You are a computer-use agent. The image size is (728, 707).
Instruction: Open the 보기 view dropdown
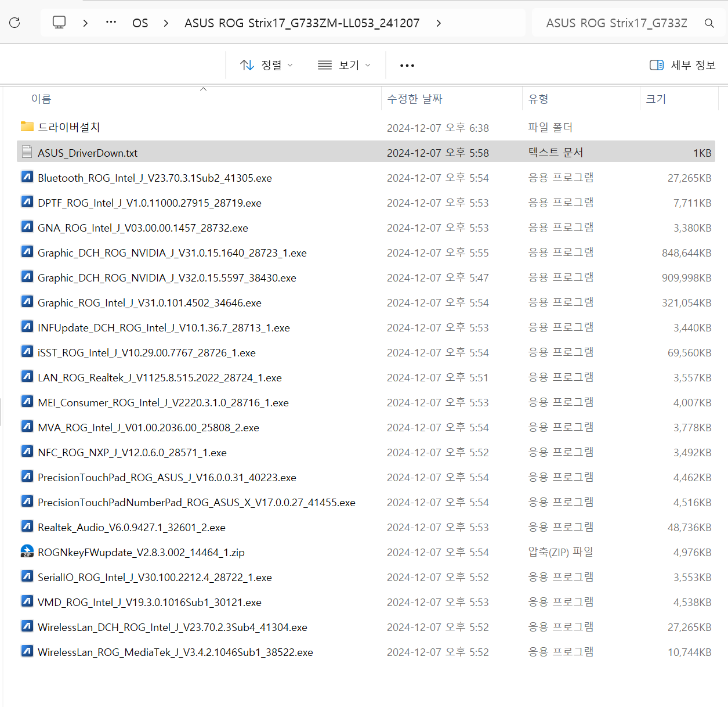tap(345, 65)
